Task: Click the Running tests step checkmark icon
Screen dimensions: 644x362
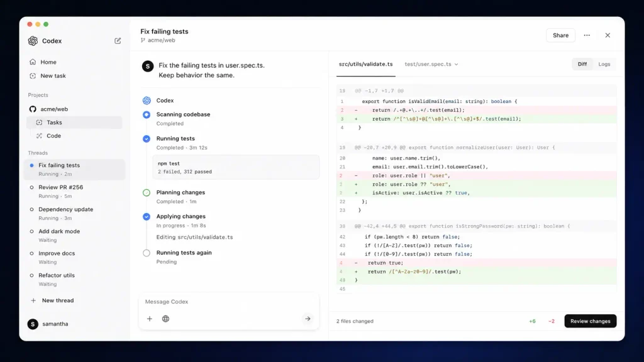Action: [x=147, y=139]
